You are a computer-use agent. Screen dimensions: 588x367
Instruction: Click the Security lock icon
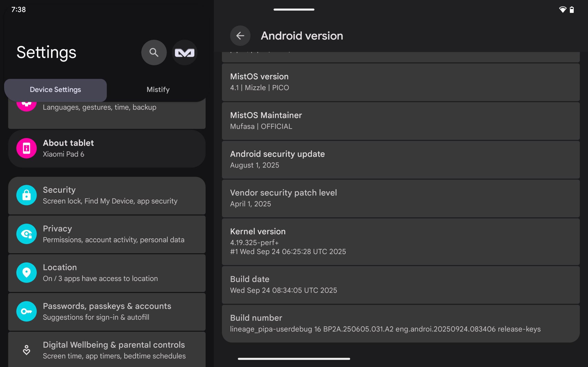[26, 195]
